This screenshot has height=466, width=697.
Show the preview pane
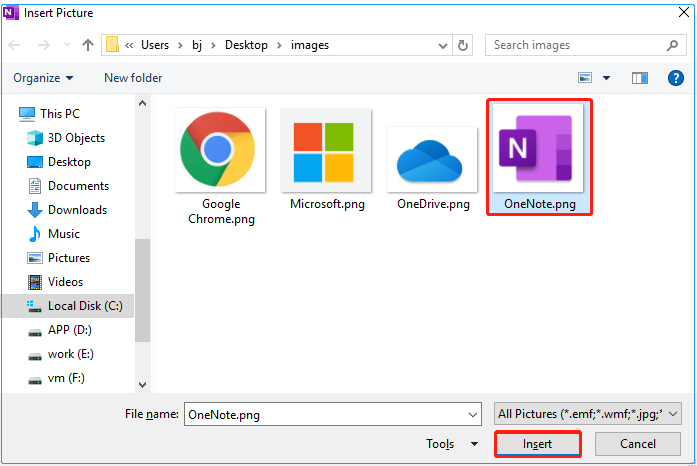(640, 78)
